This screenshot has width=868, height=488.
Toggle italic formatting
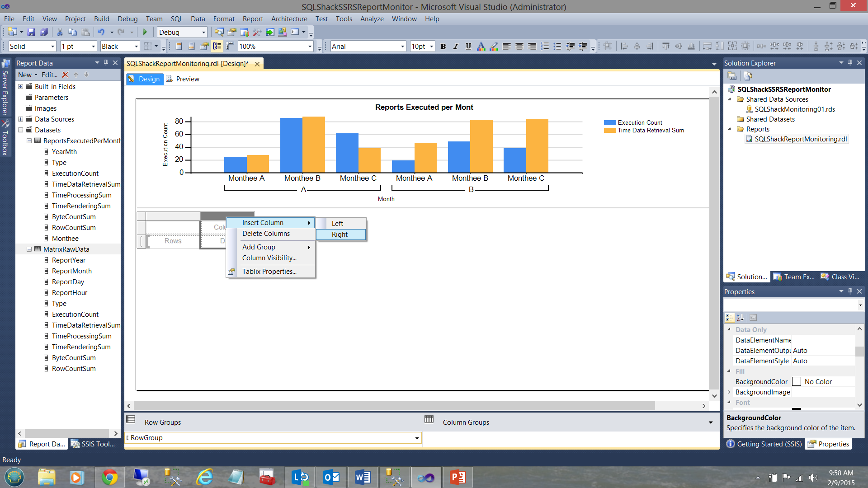pyautogui.click(x=456, y=46)
